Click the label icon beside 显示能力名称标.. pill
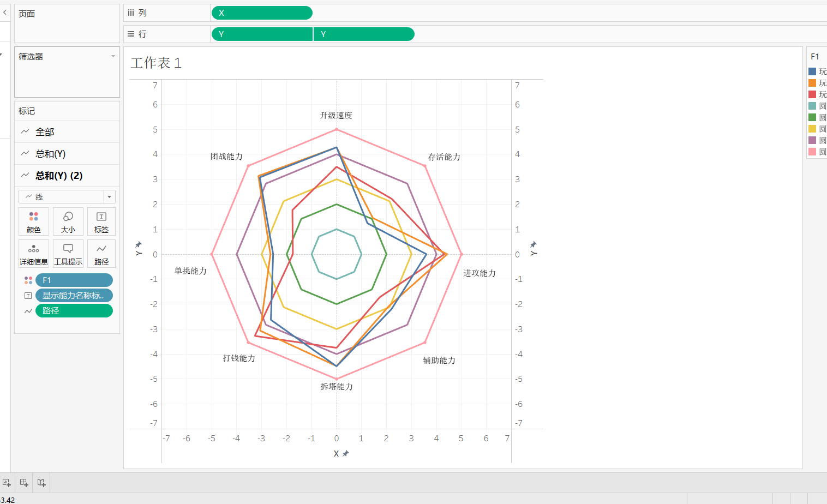 28,296
